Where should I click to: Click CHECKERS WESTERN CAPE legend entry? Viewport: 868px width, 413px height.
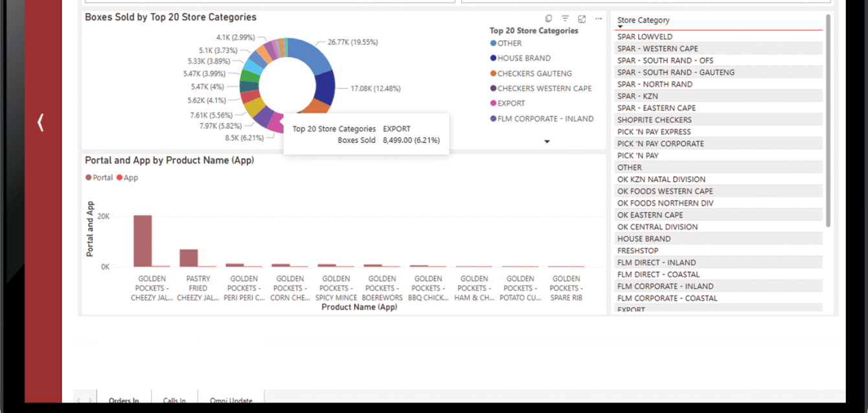(x=540, y=89)
